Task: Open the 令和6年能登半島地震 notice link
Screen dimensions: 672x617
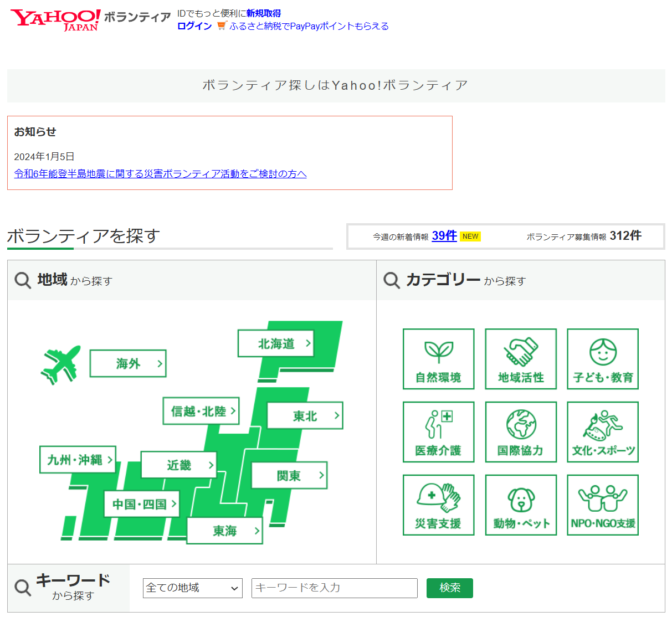Action: tap(161, 174)
